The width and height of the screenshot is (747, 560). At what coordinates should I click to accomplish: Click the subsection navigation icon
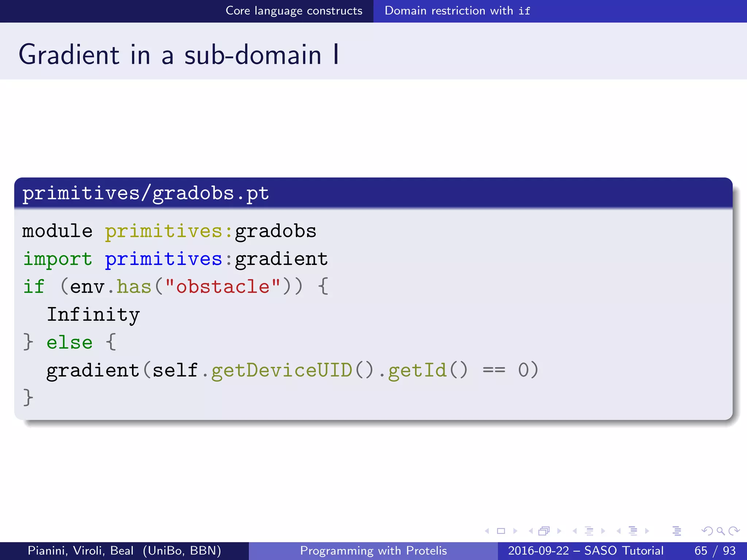(589, 531)
